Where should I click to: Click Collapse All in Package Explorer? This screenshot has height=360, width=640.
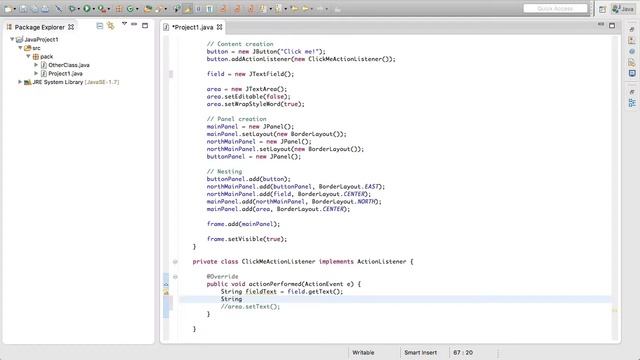100,26
